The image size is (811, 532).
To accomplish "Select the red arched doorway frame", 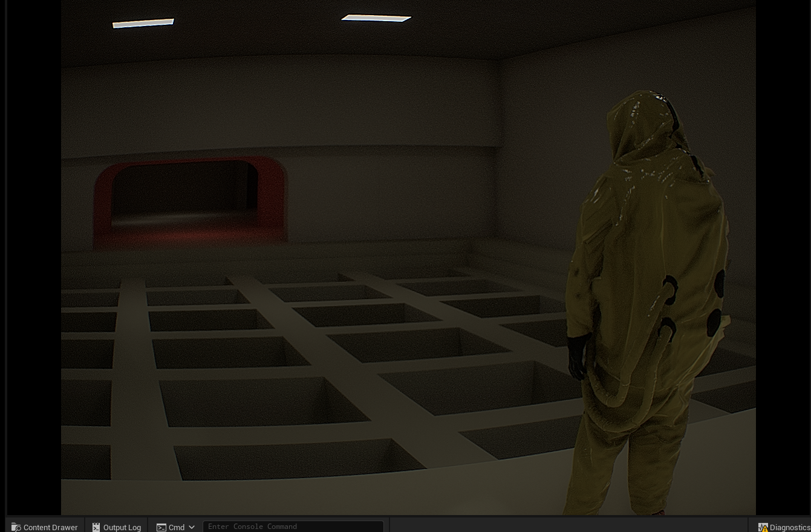I will coord(190,203).
